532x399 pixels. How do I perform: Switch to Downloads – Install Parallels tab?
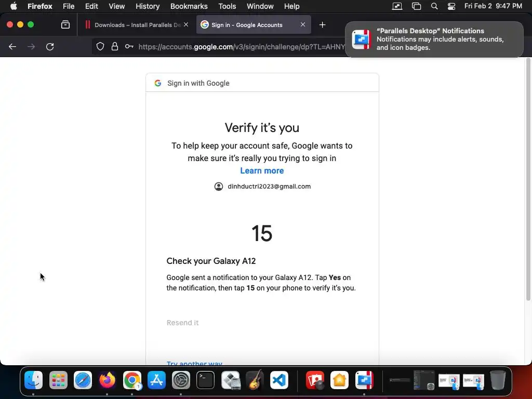coord(137,25)
